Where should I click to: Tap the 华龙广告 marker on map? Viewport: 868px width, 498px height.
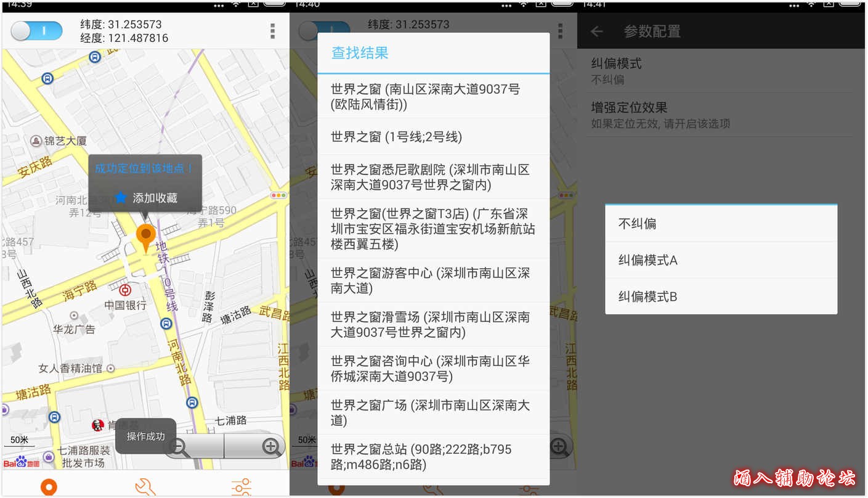coord(74,316)
